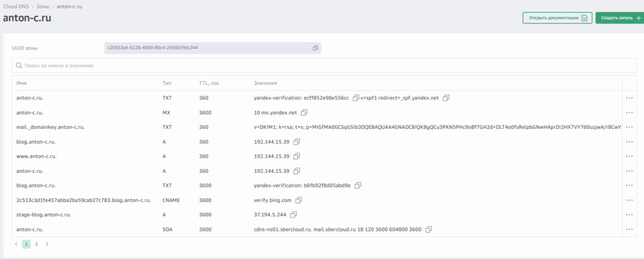Go to next page using right arrow
Screen dimensions: 644x259
click(47, 244)
